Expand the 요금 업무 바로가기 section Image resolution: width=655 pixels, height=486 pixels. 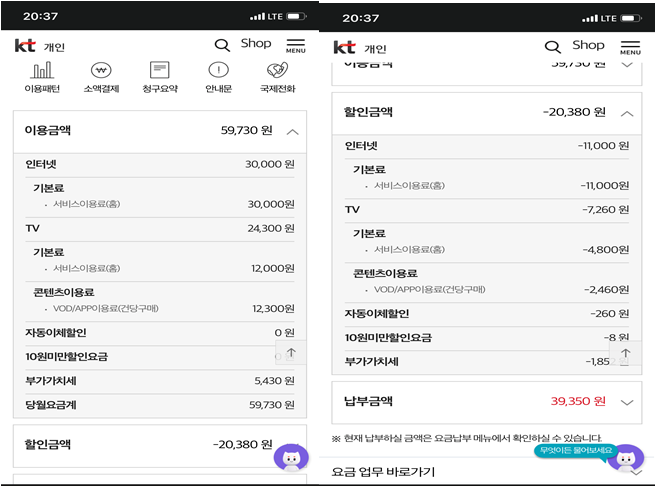(636, 472)
